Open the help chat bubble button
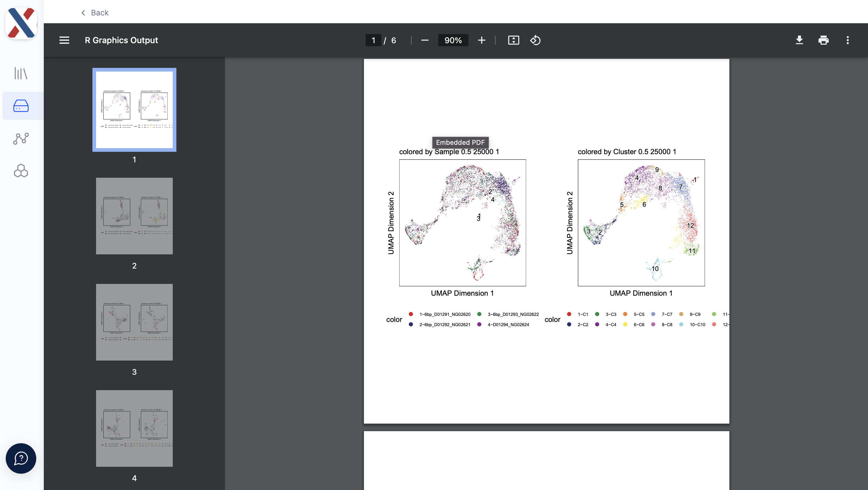 (21, 458)
